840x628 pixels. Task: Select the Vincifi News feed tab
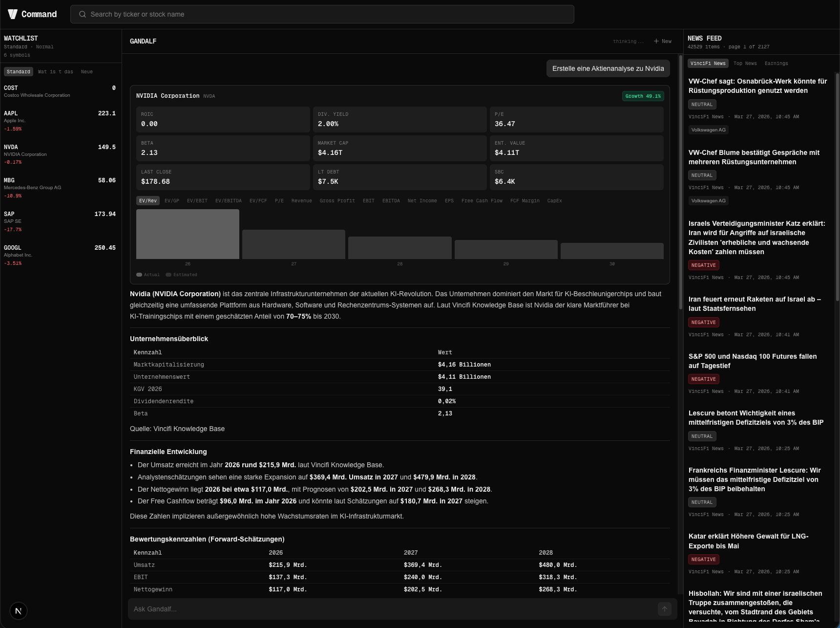click(708, 64)
